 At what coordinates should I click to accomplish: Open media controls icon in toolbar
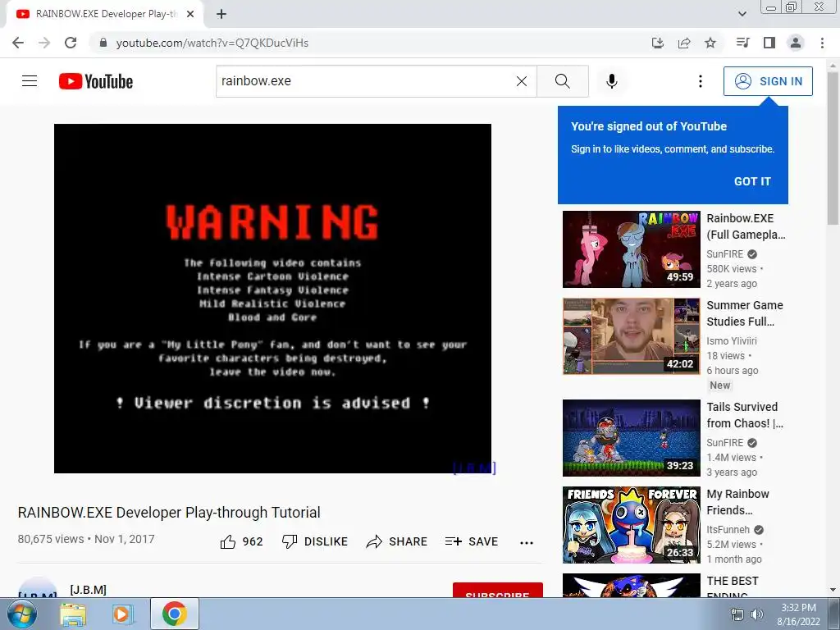pyautogui.click(x=742, y=43)
